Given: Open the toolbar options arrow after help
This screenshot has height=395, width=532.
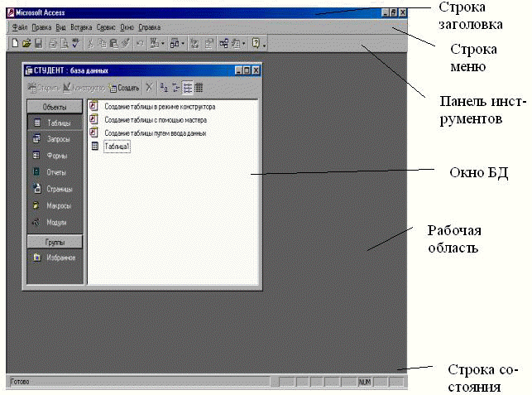Looking at the screenshot, I should [264, 45].
